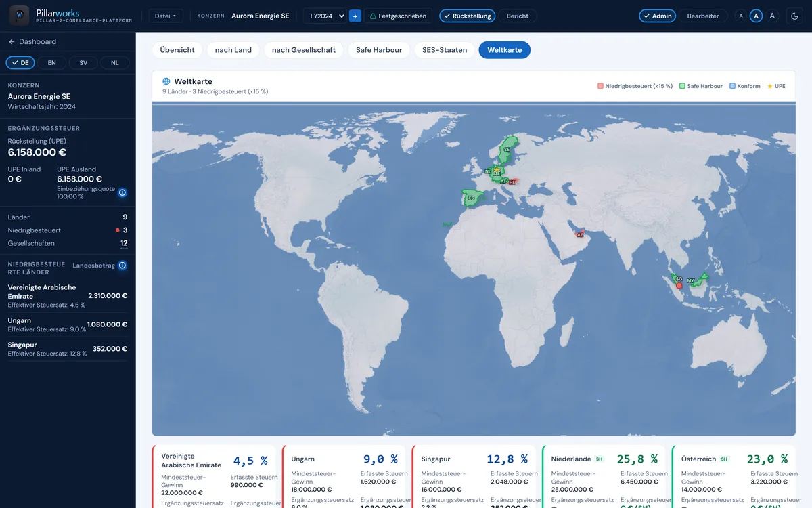Viewport: 812px width, 508px height.
Task: Click the Rückstellung amount 6.158.000 €
Action: [x=37, y=152]
